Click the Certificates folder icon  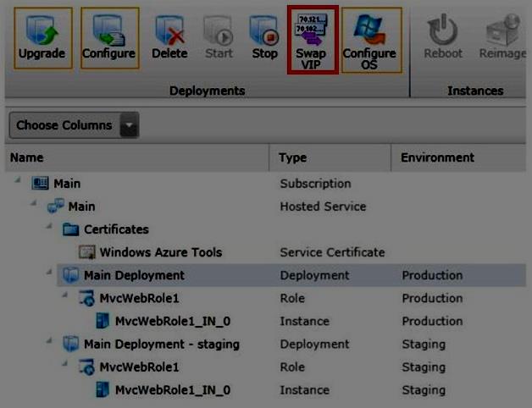click(x=71, y=229)
